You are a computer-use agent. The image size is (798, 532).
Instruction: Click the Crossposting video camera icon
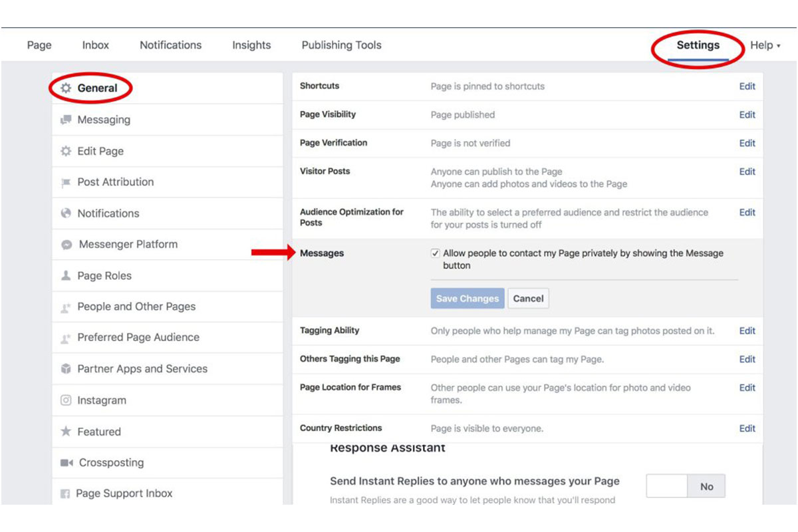pyautogui.click(x=66, y=463)
